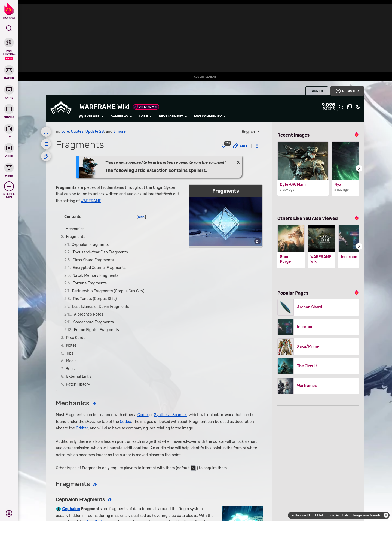
Task: Open the 139 comments bubble
Action: click(226, 145)
